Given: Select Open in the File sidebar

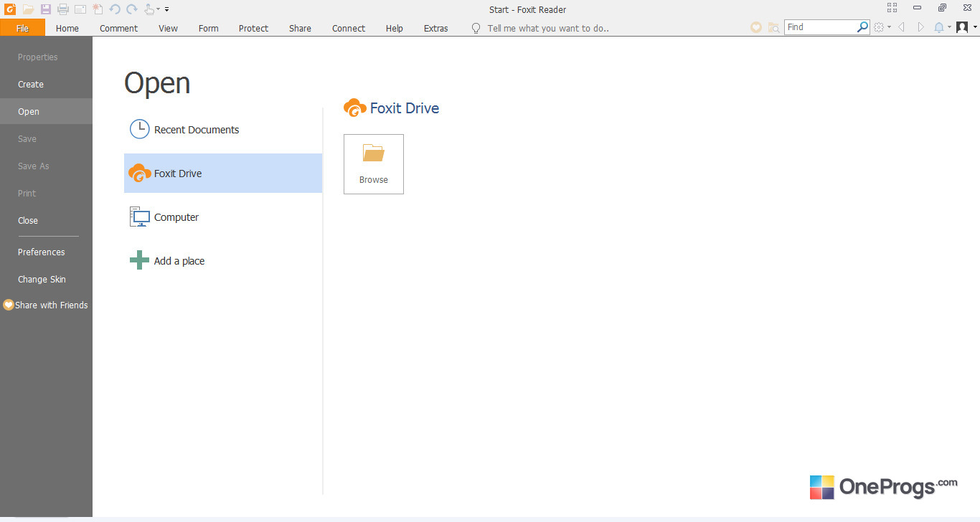Looking at the screenshot, I should click(x=46, y=112).
